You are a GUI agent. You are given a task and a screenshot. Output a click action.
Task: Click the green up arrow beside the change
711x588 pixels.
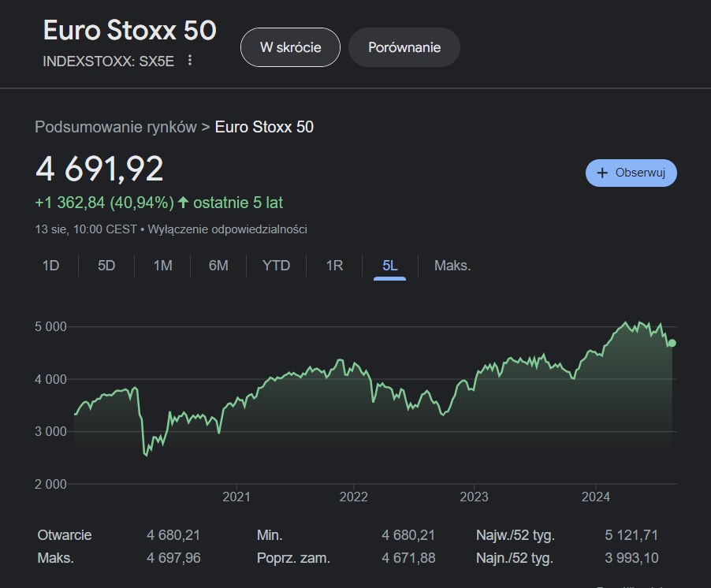coord(183,203)
